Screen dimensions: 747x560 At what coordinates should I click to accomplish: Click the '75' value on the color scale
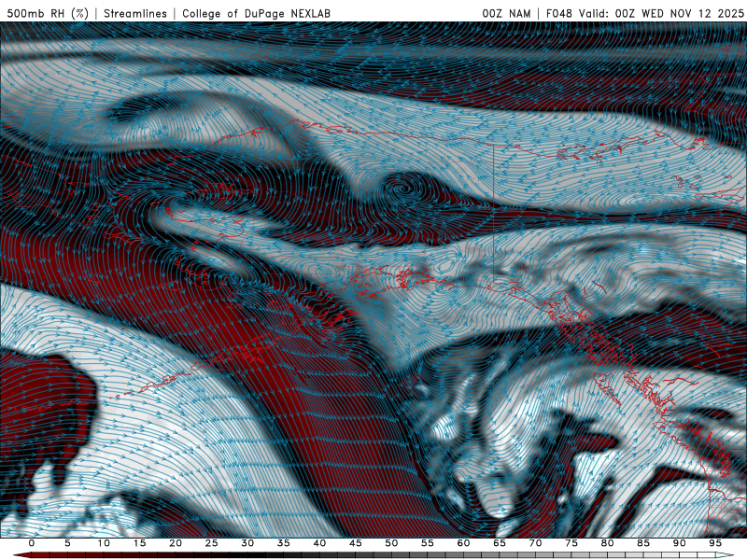click(571, 543)
